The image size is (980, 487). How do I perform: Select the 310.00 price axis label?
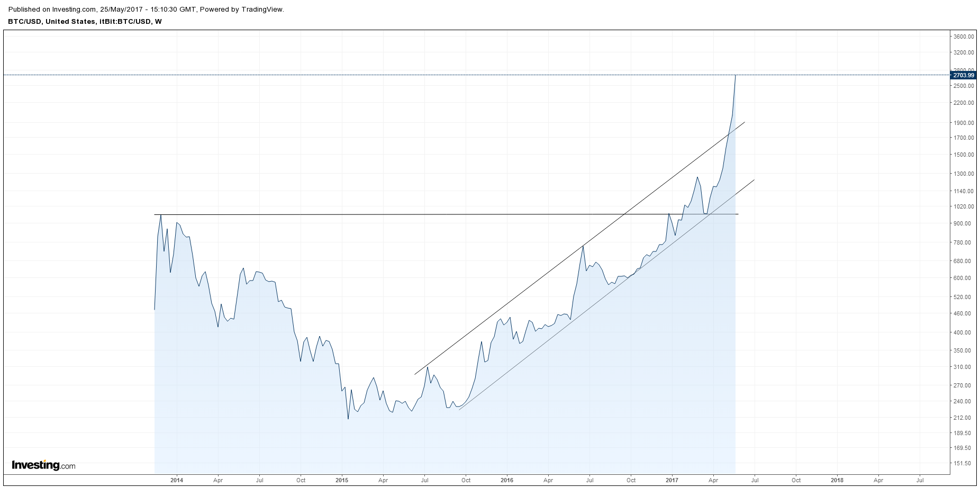963,367
